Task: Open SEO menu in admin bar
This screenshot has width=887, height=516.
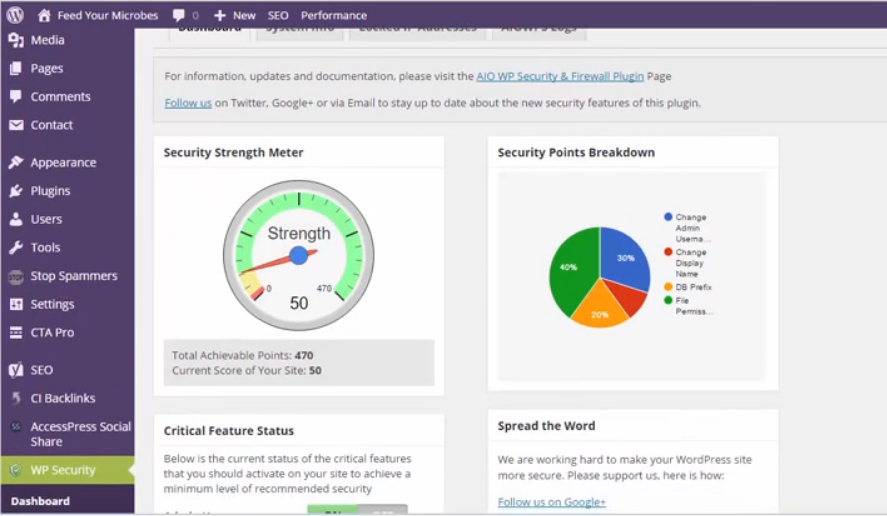Action: 278,15
